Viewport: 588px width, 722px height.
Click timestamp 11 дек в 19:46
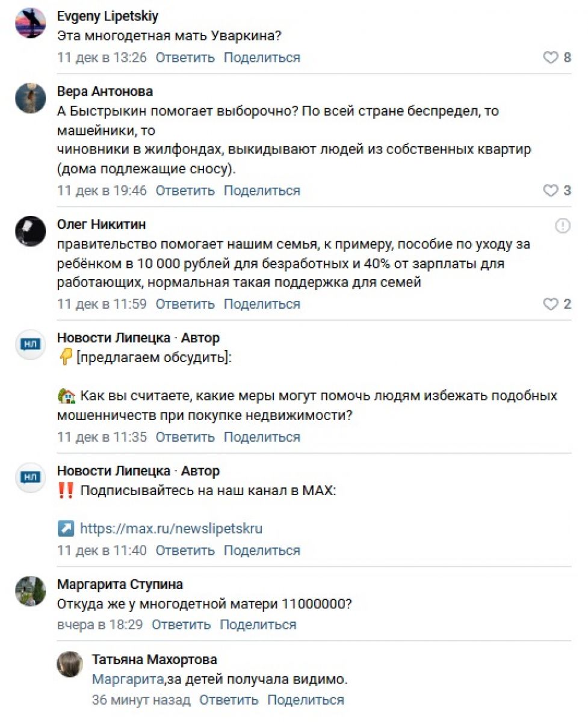click(102, 191)
